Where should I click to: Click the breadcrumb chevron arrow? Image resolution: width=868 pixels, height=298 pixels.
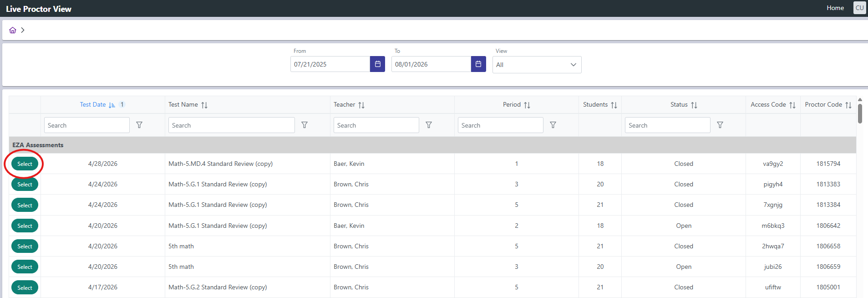coord(23,30)
